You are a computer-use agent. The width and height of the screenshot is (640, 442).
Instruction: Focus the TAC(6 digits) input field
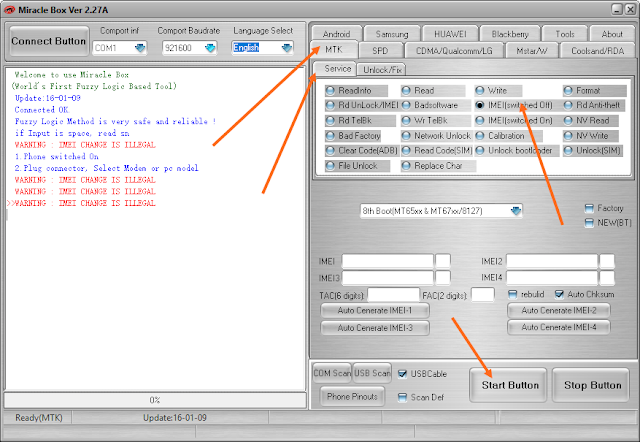click(393, 295)
